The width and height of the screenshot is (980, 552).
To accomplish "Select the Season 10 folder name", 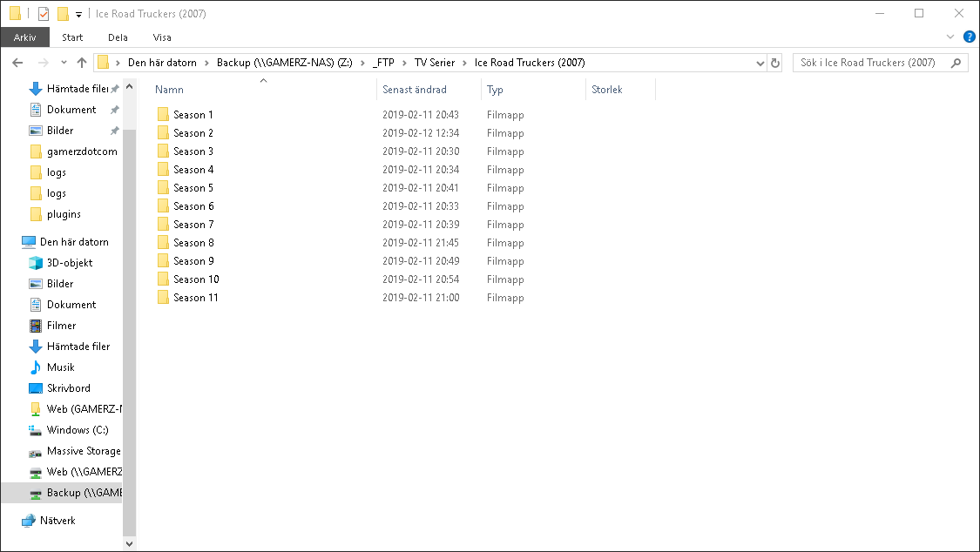I will point(196,279).
